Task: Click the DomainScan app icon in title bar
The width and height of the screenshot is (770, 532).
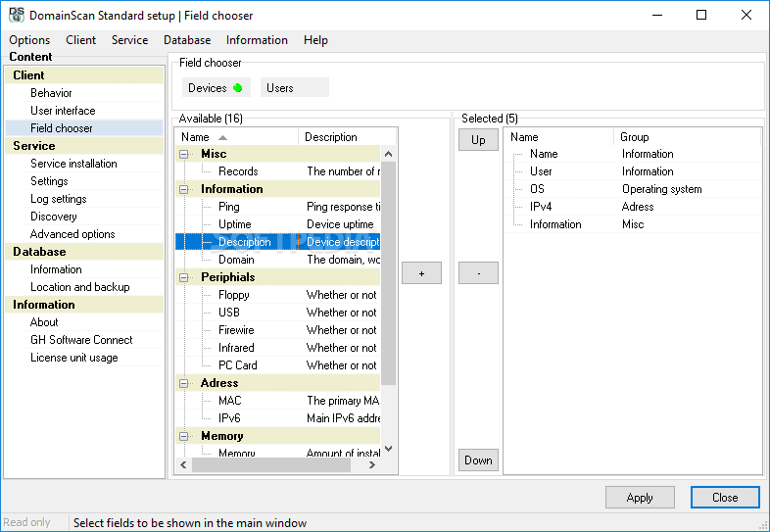Action: pyautogui.click(x=17, y=15)
